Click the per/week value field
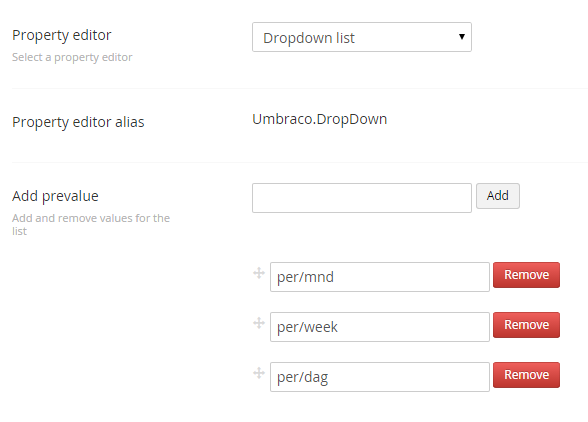The width and height of the screenshot is (588, 422). point(380,327)
